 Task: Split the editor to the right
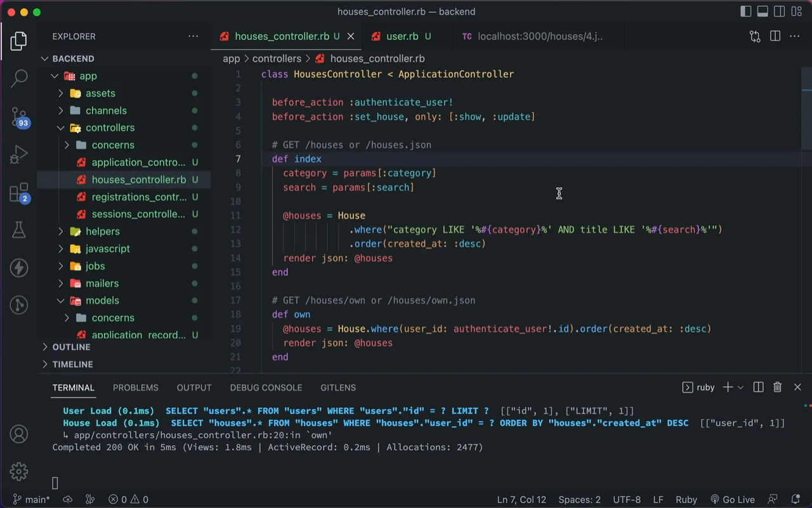[775, 36]
